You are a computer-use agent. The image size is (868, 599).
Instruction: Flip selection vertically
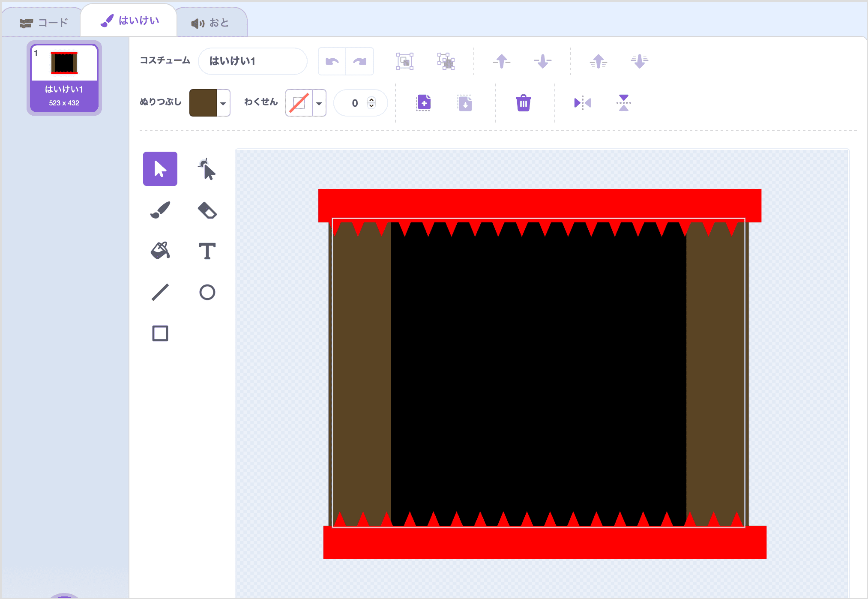pyautogui.click(x=624, y=103)
